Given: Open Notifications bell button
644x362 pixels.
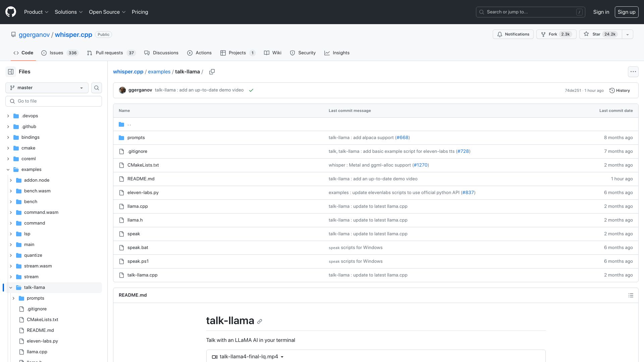Looking at the screenshot, I should [513, 34].
